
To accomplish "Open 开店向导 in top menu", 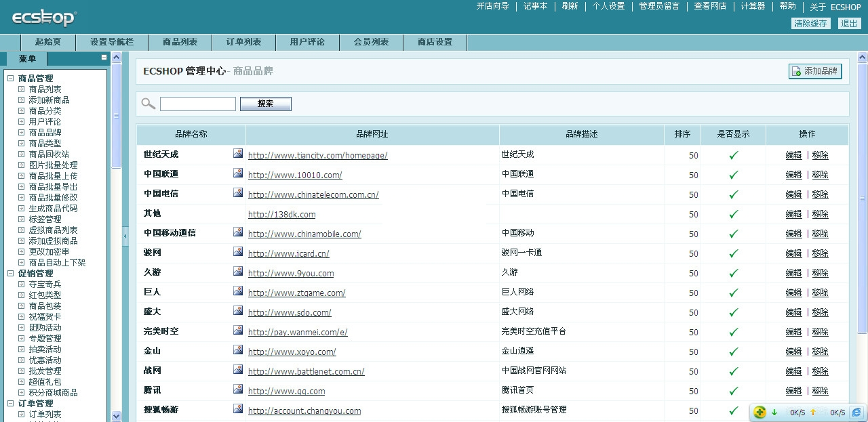I will [492, 6].
